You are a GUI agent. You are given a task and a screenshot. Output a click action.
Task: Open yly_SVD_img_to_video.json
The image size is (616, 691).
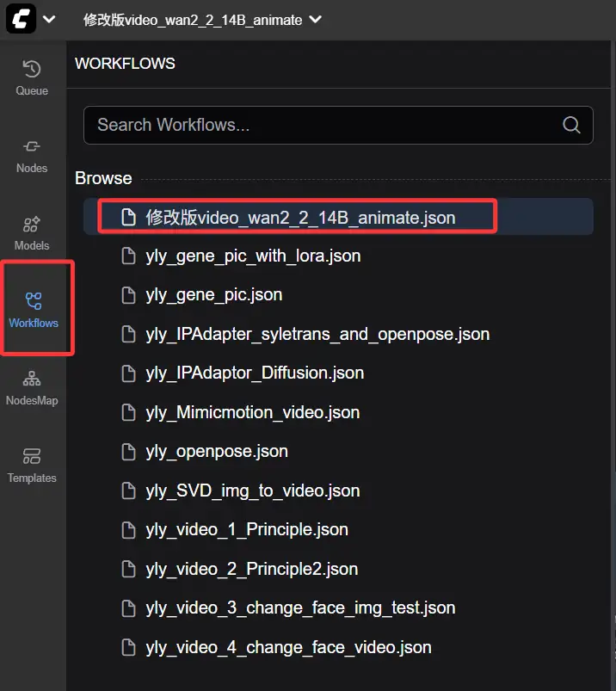click(252, 490)
